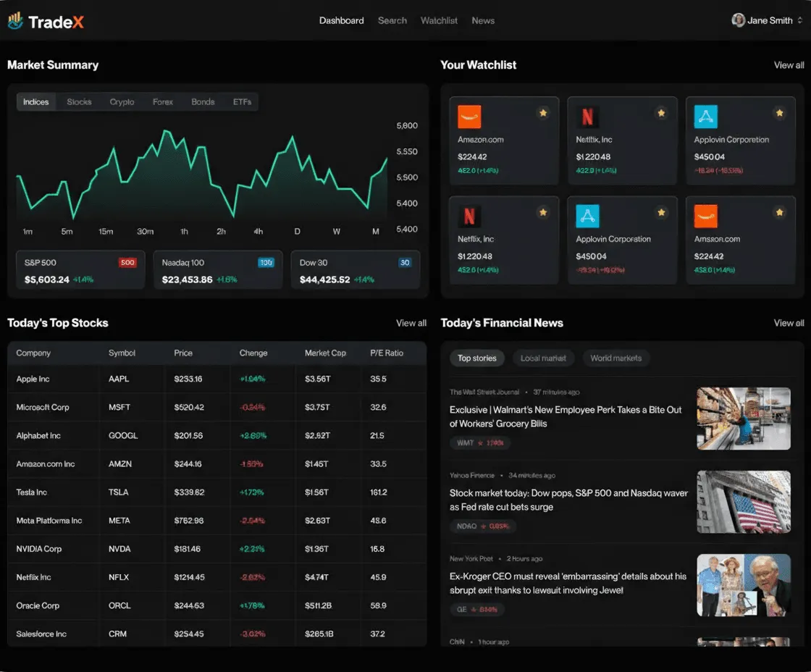
Task: Switch to the ETFs tab
Action: tap(242, 102)
